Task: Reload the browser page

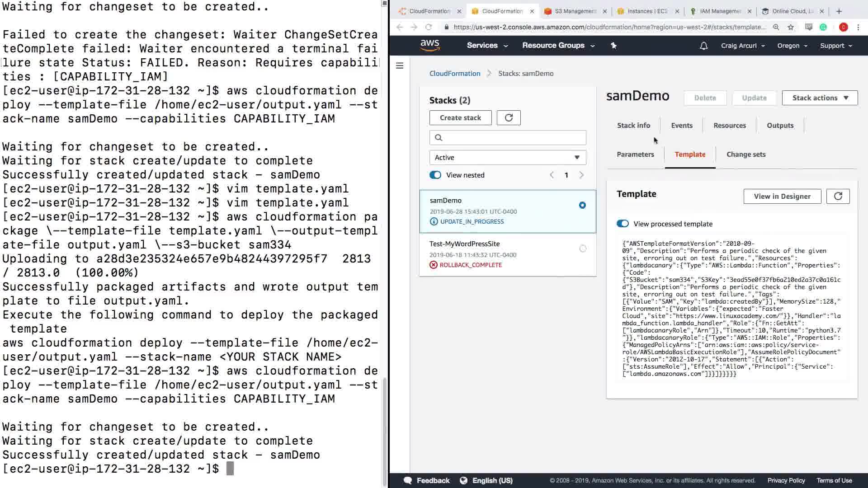Action: [429, 27]
